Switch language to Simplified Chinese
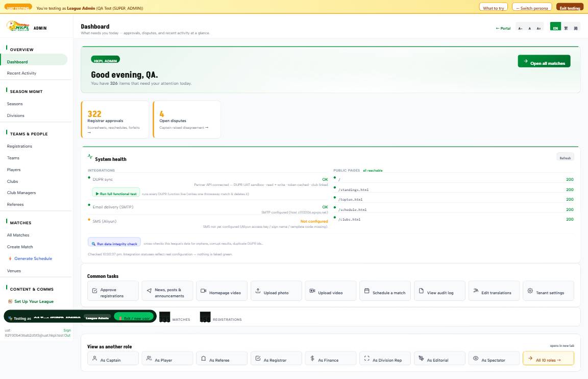Screen dimensions: 588x379 point(576,28)
